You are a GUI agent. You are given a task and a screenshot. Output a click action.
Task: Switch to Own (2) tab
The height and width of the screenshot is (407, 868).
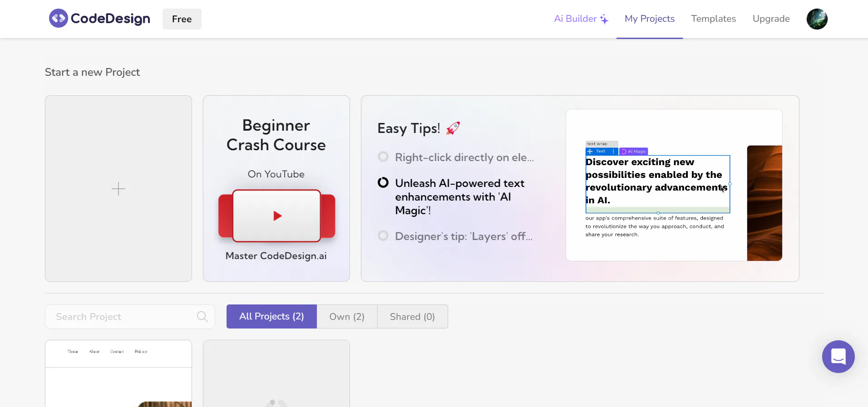coord(347,317)
